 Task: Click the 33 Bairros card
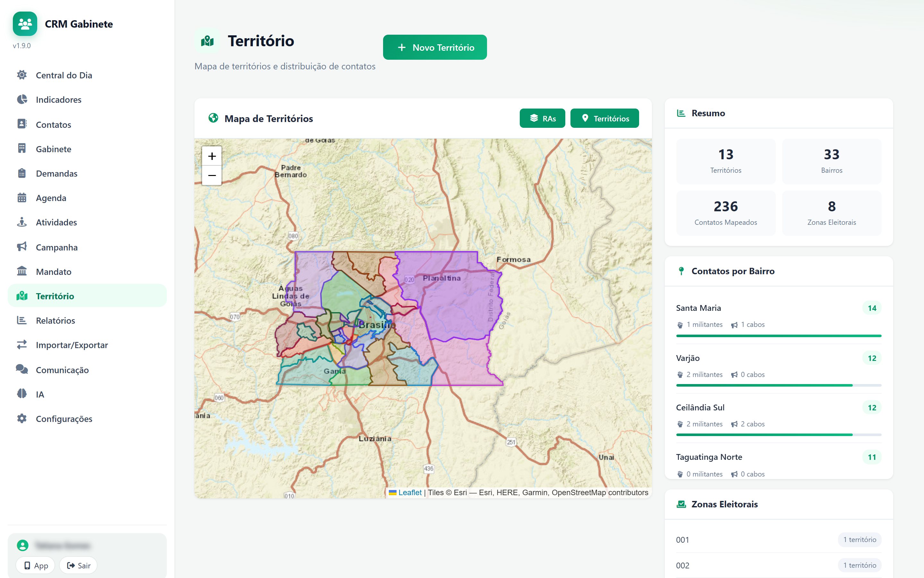[x=832, y=161]
